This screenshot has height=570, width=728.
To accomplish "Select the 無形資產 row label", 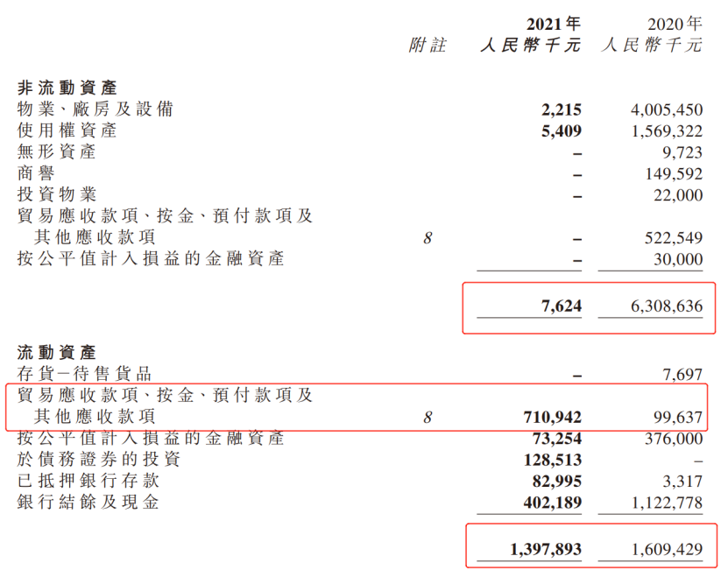I will [57, 151].
